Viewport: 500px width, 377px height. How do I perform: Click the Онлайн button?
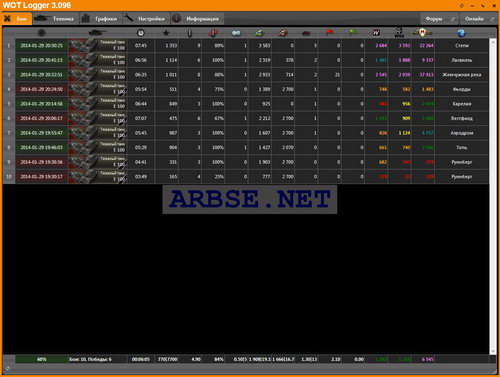479,19
